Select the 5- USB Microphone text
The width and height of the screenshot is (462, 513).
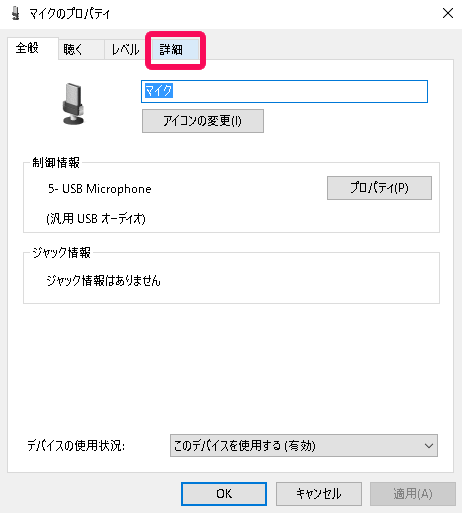pyautogui.click(x=100, y=189)
